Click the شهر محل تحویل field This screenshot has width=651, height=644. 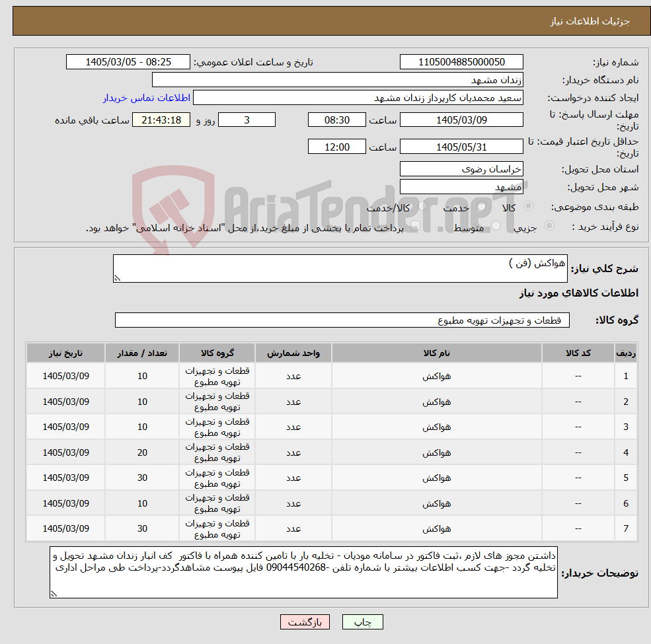point(461,187)
